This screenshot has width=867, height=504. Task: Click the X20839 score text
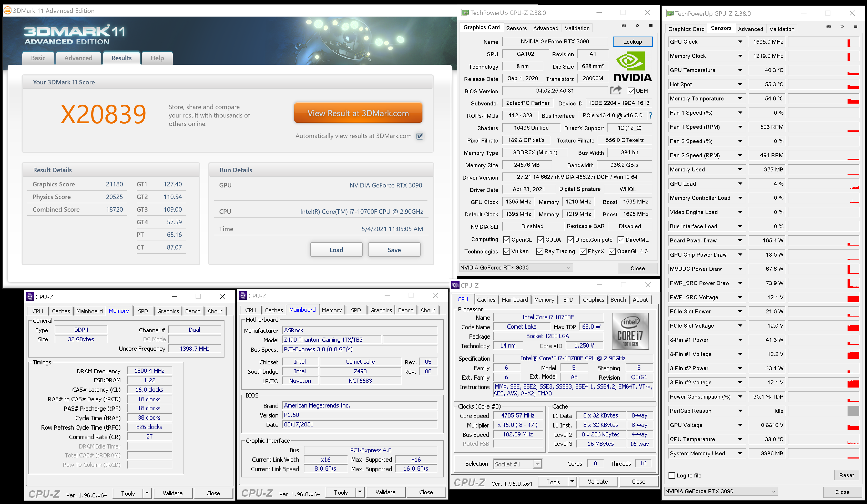[x=104, y=114]
